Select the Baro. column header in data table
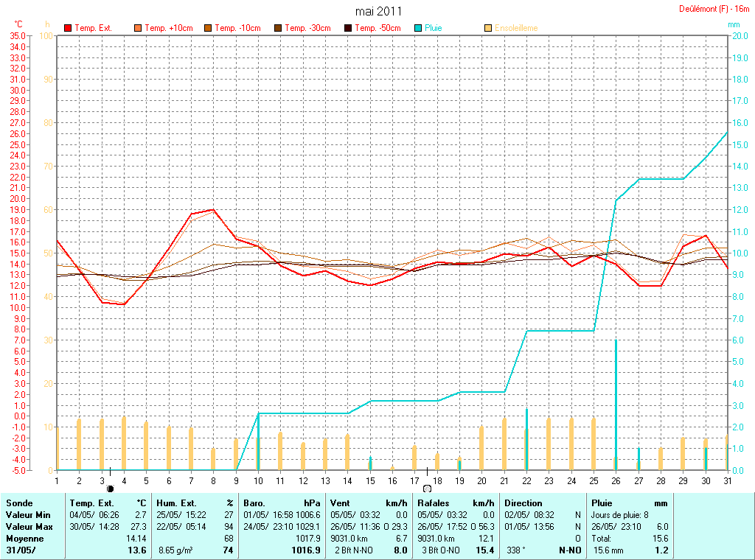Viewport: 755px width, 560px height. pos(254,503)
